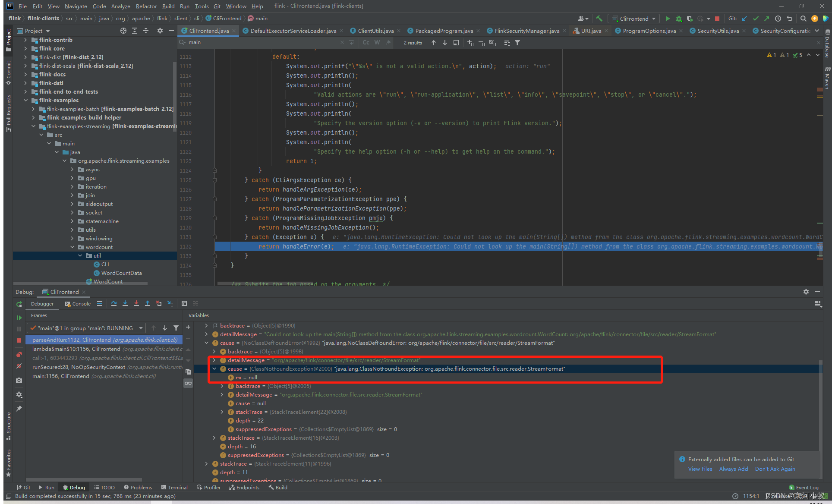Image resolution: width=832 pixels, height=504 pixels.
Task: Get thread dump with the camera icon
Action: pyautogui.click(x=19, y=380)
